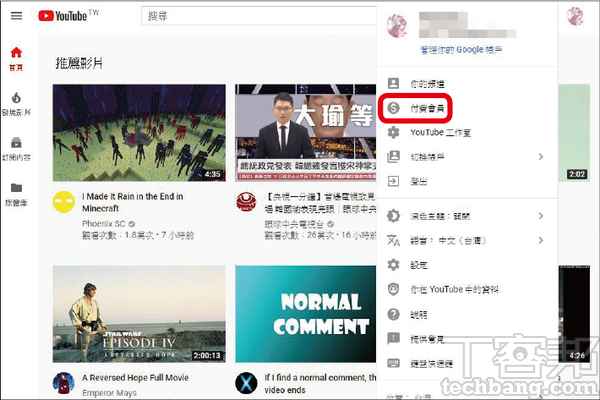
Task: Click the question mark help icon
Action: 393,314
